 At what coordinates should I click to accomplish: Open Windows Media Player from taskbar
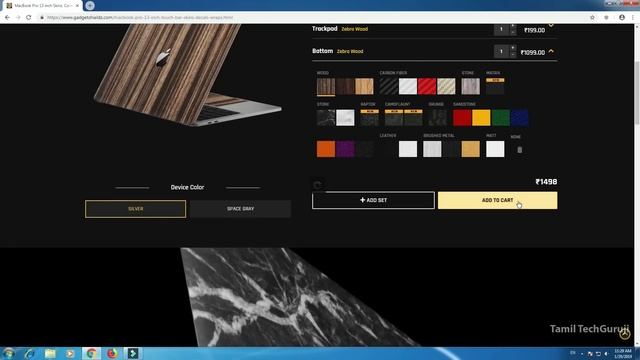(x=71, y=353)
